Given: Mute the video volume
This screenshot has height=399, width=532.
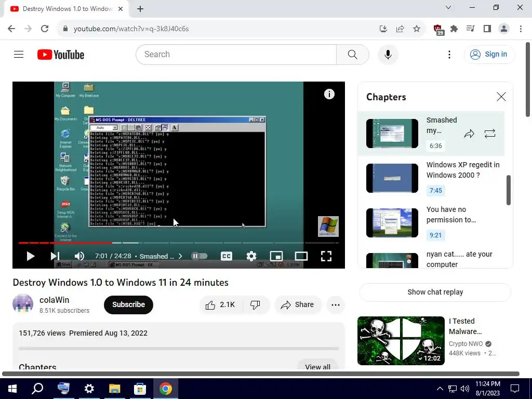Looking at the screenshot, I should (79, 256).
